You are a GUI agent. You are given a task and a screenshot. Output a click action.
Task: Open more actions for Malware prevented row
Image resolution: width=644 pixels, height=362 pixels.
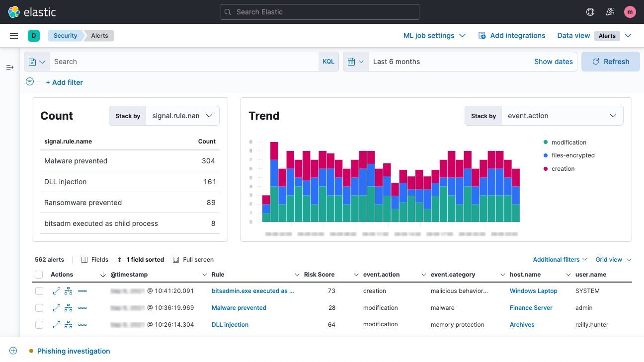click(x=82, y=308)
